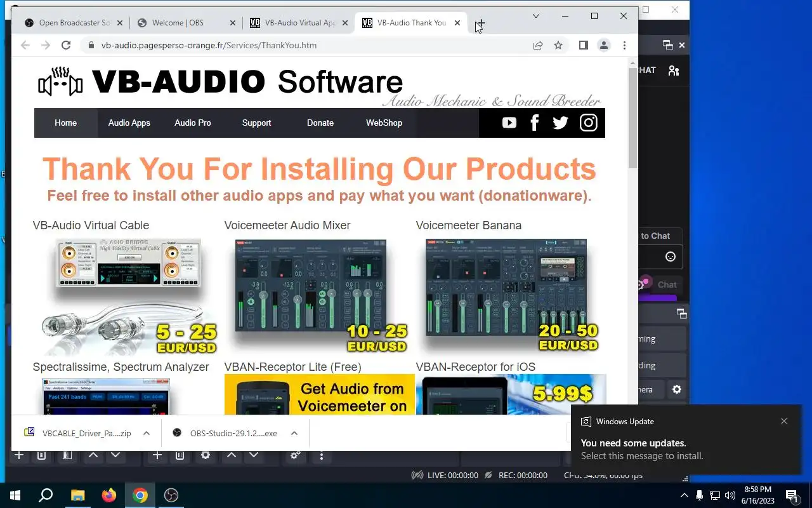
Task: Open the Audio Pro menu item
Action: click(193, 123)
